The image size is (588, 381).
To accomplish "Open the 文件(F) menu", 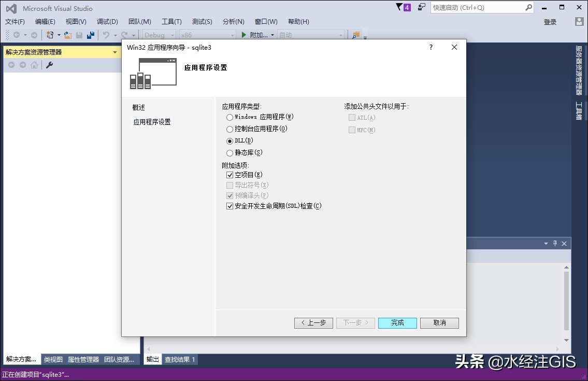I will click(x=15, y=21).
